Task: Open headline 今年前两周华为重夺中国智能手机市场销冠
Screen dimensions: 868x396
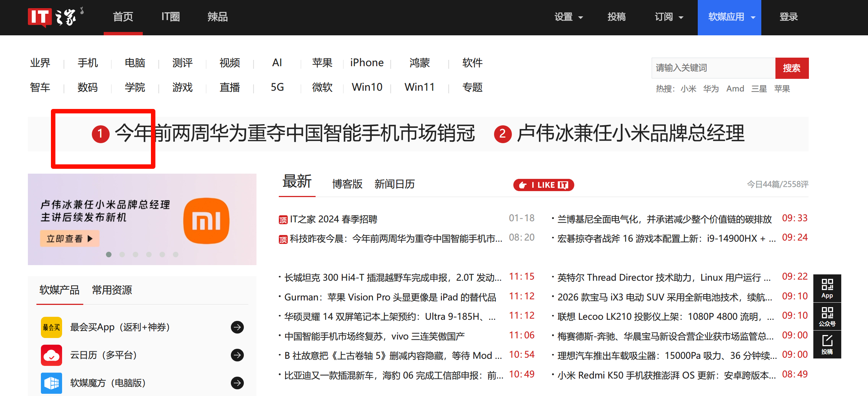Action: (x=295, y=133)
